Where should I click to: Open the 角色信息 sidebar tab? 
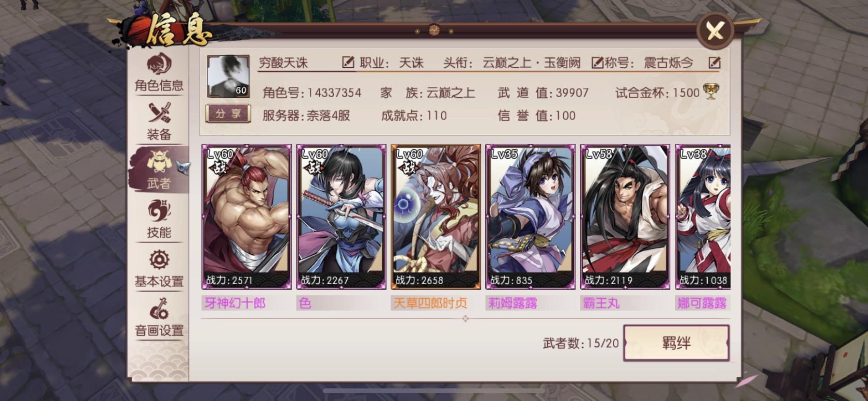[x=159, y=73]
